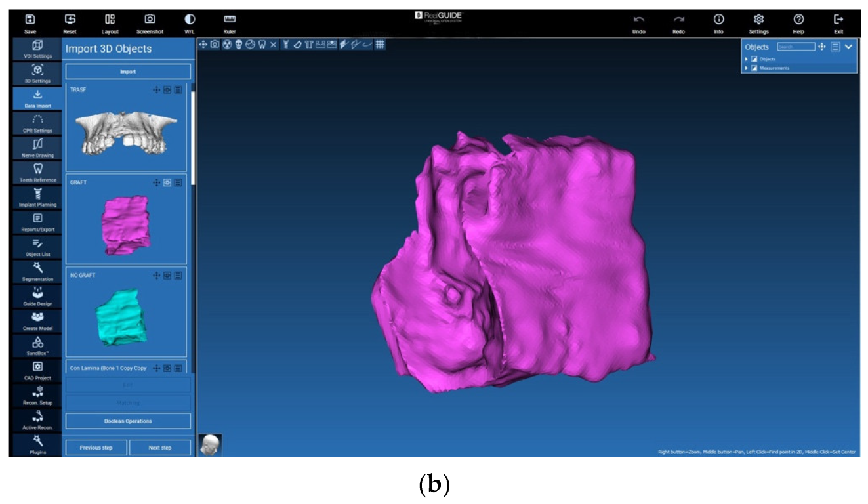
Task: Expand the Objects tree node
Action: point(746,59)
